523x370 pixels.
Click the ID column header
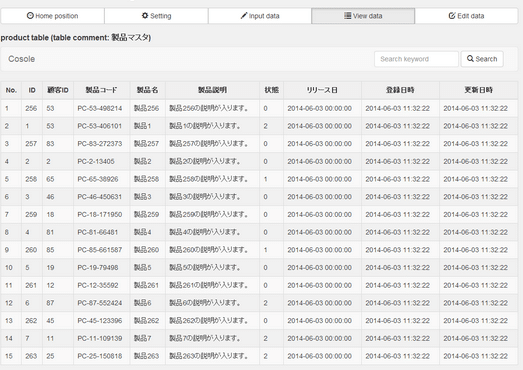pyautogui.click(x=32, y=90)
